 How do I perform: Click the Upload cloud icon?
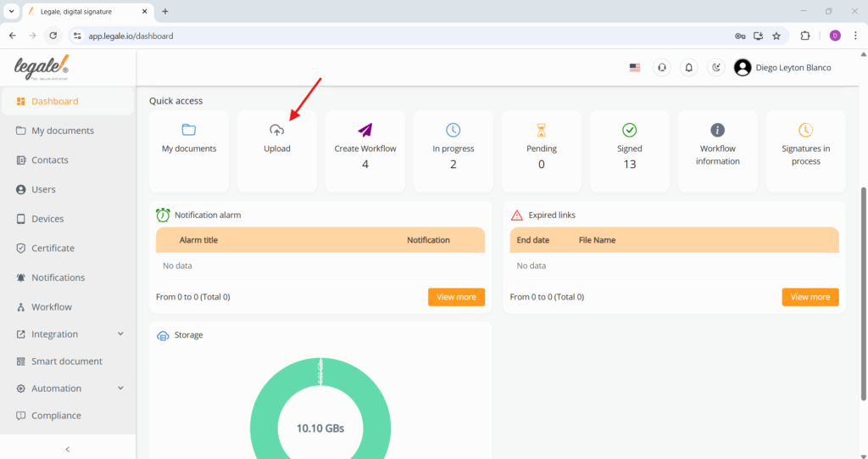277,131
